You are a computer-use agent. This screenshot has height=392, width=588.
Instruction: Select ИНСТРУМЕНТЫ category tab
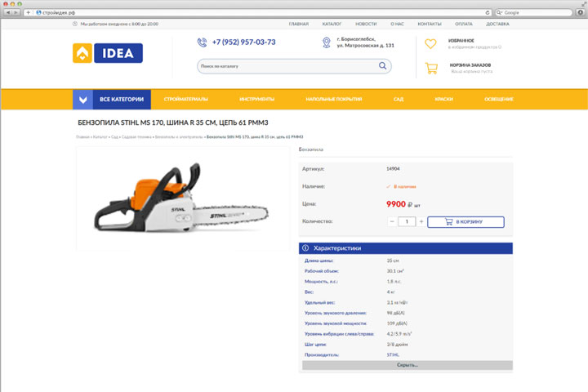pos(257,100)
